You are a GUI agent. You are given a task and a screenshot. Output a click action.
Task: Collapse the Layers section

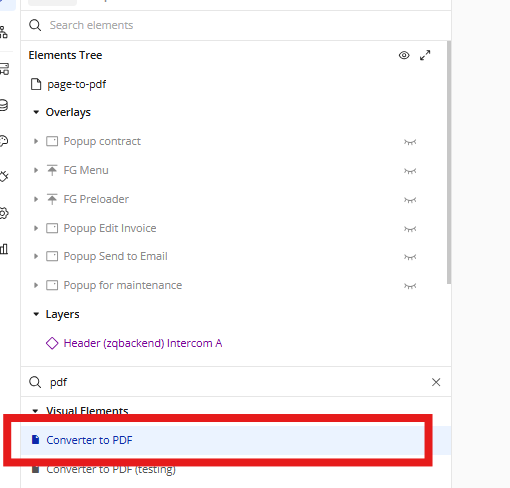click(x=36, y=314)
